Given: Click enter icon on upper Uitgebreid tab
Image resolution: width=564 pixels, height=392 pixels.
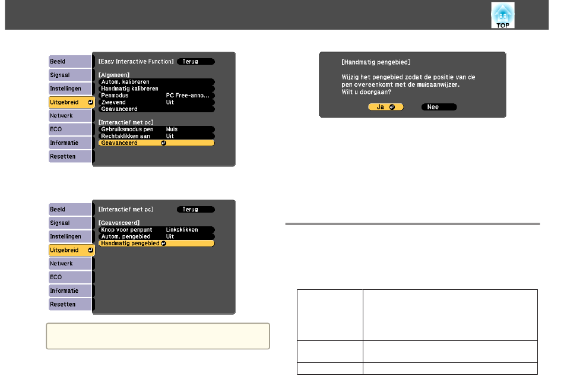Looking at the screenshot, I should [90, 102].
